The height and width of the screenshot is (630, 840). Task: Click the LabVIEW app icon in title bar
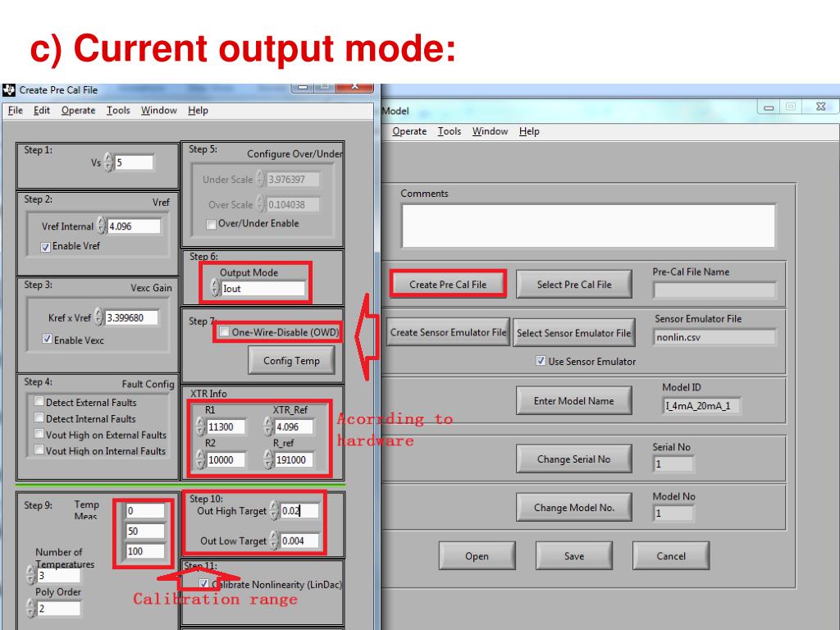click(x=8, y=90)
